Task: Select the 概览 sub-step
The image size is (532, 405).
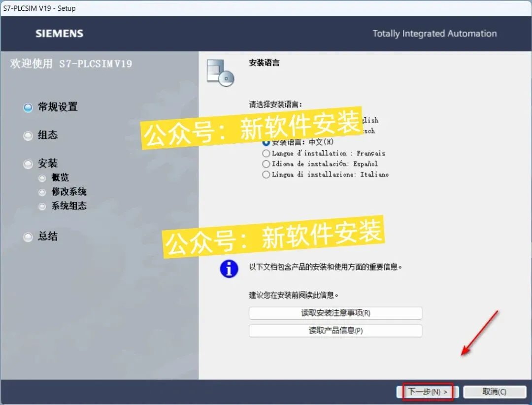Action: tap(54, 177)
